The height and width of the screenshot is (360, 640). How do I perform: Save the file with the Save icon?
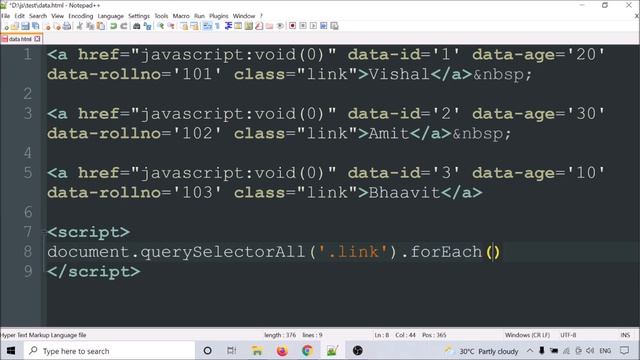coord(25,26)
